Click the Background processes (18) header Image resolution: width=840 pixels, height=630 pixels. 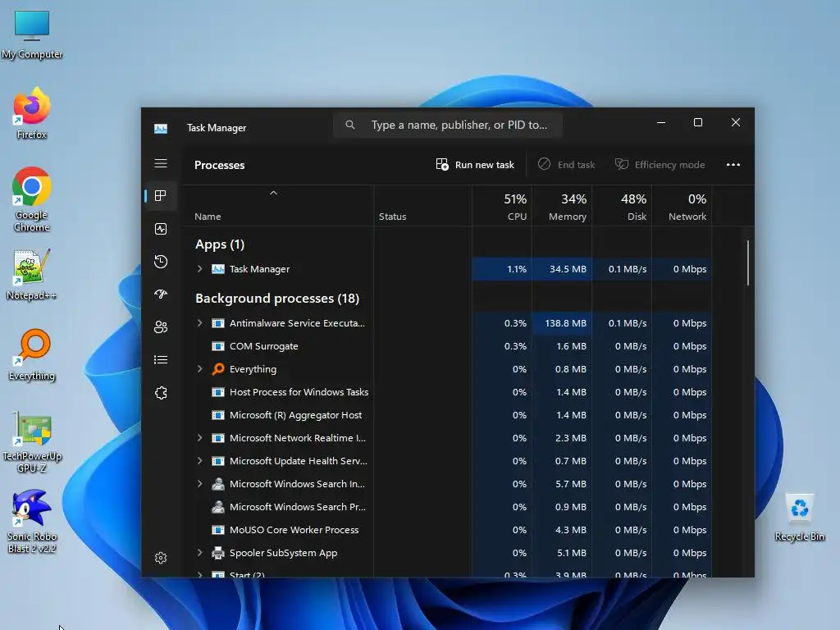(x=277, y=298)
